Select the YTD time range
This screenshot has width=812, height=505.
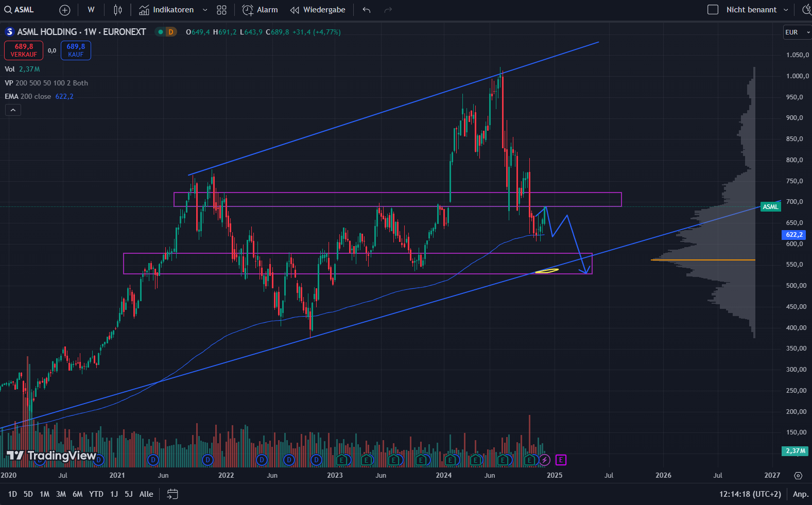pyautogui.click(x=96, y=494)
